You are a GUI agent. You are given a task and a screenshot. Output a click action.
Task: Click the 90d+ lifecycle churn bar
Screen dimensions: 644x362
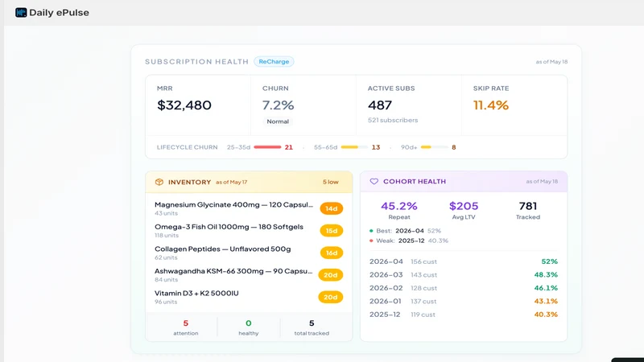pyautogui.click(x=434, y=147)
